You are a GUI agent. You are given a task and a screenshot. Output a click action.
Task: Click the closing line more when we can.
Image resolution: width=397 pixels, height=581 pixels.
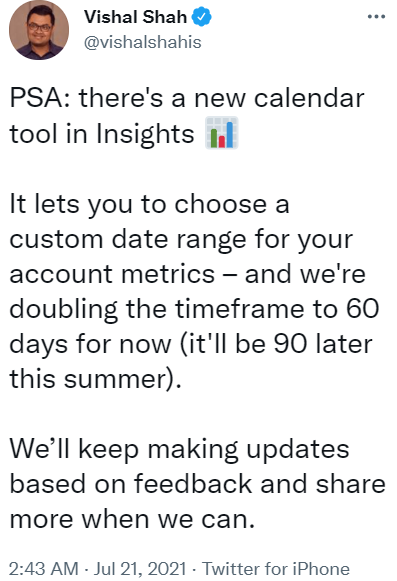(x=132, y=519)
